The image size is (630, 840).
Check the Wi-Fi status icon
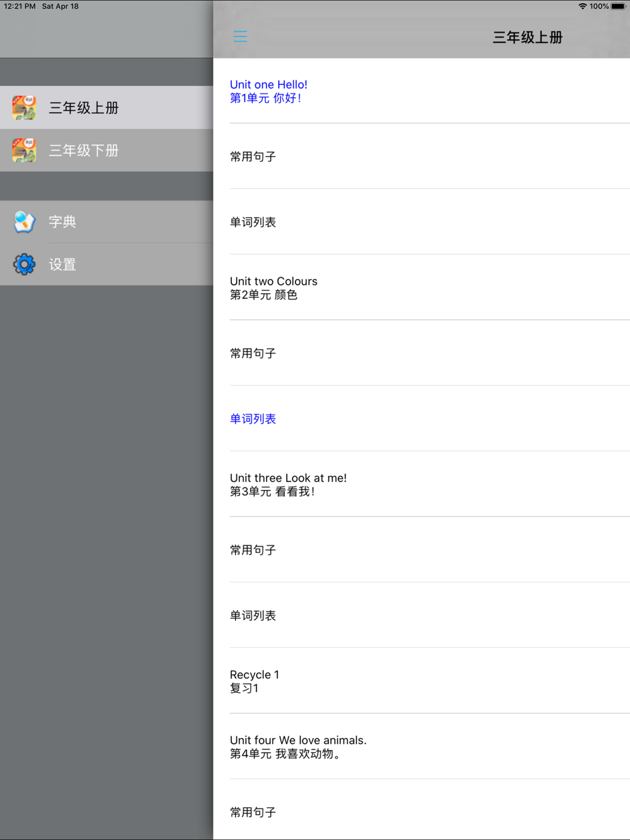tap(582, 6)
